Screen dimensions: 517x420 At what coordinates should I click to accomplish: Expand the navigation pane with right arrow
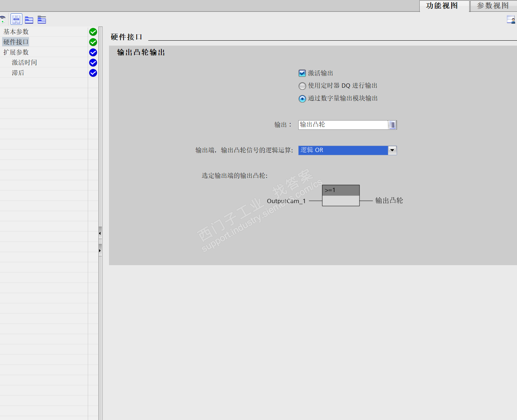pos(100,250)
